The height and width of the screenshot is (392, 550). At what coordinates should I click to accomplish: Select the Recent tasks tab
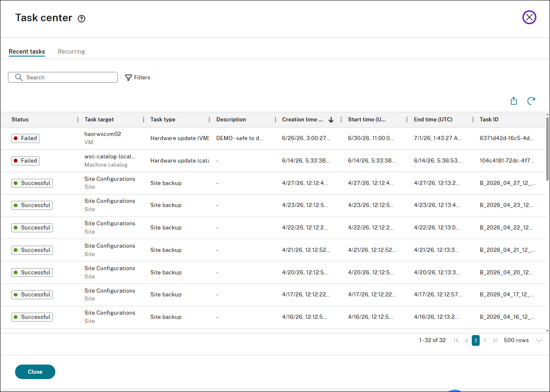tap(27, 52)
